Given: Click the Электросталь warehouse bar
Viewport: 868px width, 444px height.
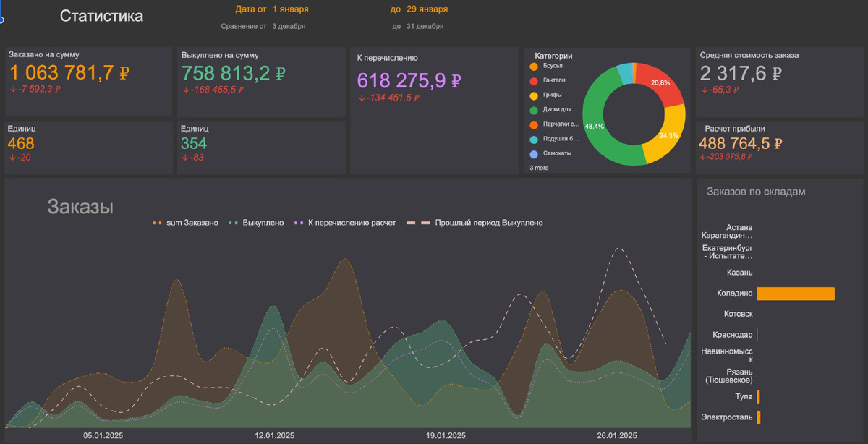Looking at the screenshot, I should point(759,417).
